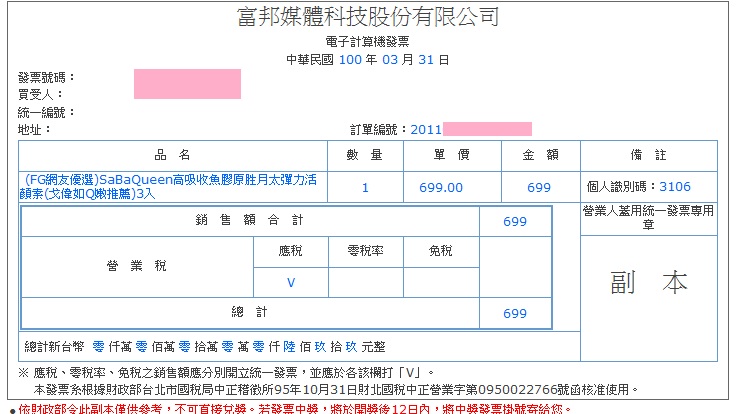Screen dimensions: 747x414
Task: Click the 買受人 label
Action: coord(40,94)
